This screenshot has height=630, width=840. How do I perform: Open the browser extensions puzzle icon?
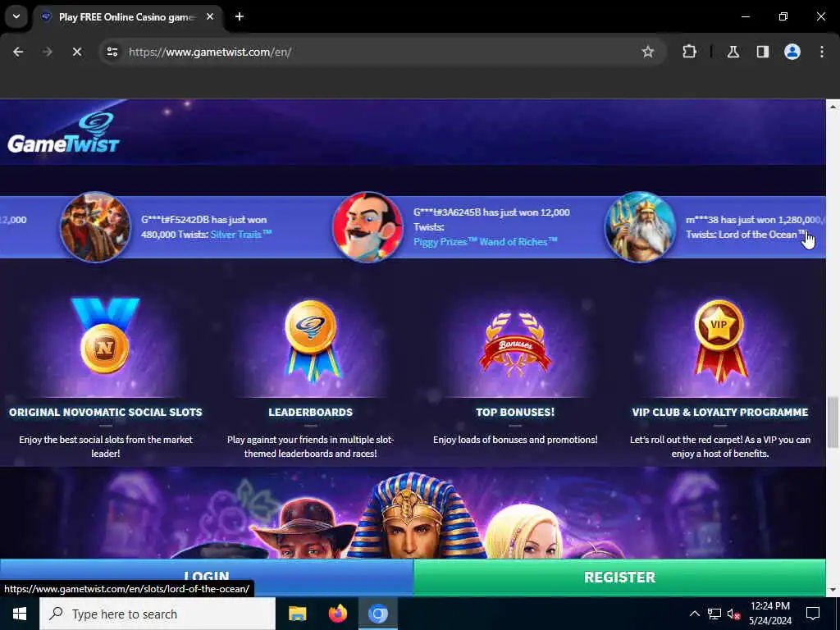(x=689, y=52)
